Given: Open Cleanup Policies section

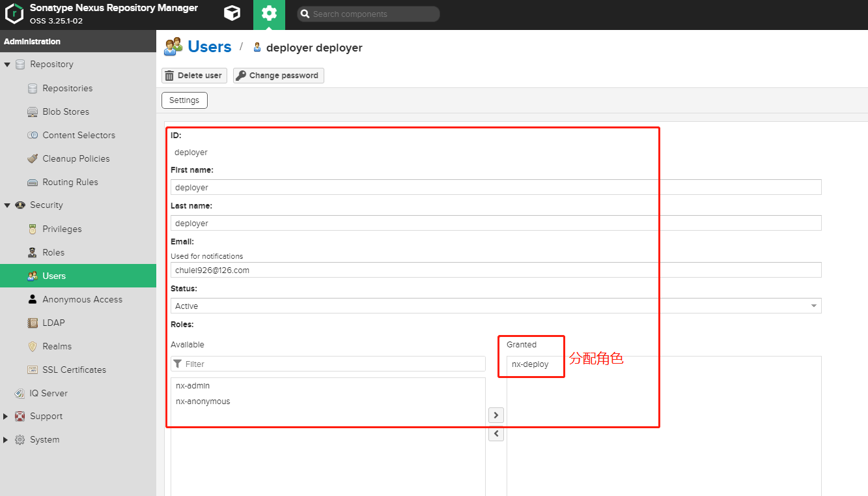Looking at the screenshot, I should tap(76, 158).
